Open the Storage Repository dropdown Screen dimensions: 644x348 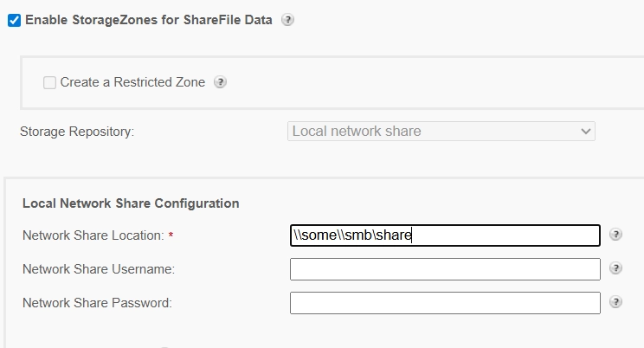tap(441, 132)
